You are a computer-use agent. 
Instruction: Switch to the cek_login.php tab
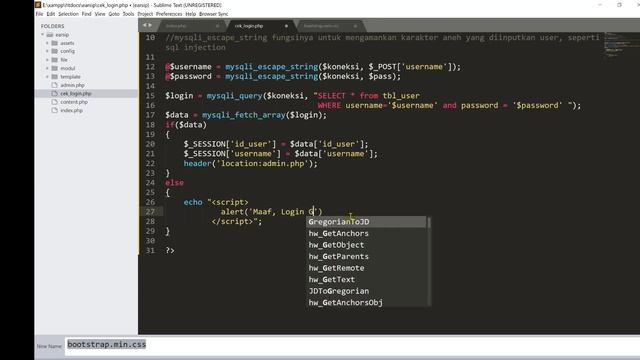click(260, 26)
